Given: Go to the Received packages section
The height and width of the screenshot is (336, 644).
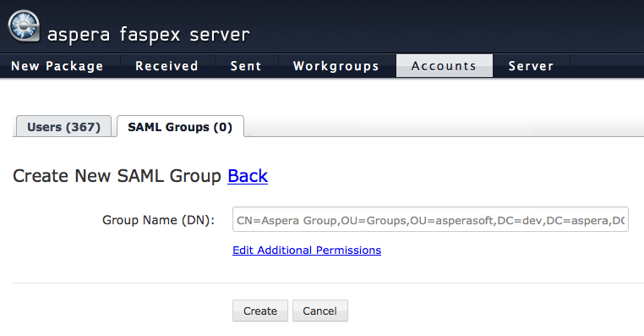Looking at the screenshot, I should [166, 66].
